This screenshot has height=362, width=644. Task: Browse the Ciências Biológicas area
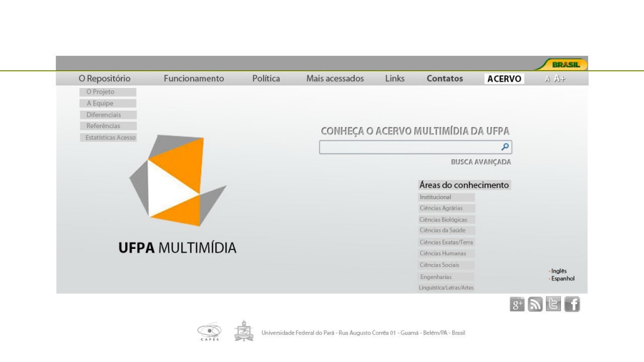[x=447, y=220]
